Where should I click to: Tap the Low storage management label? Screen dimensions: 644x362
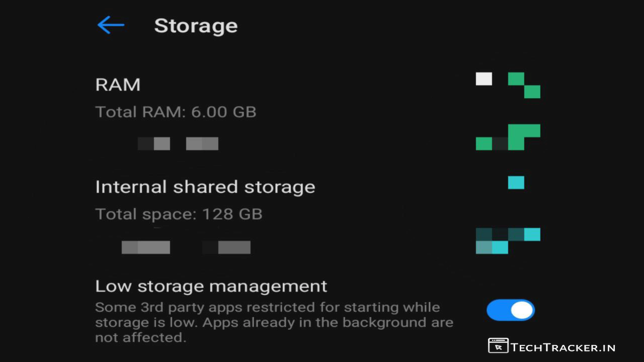coord(211,287)
